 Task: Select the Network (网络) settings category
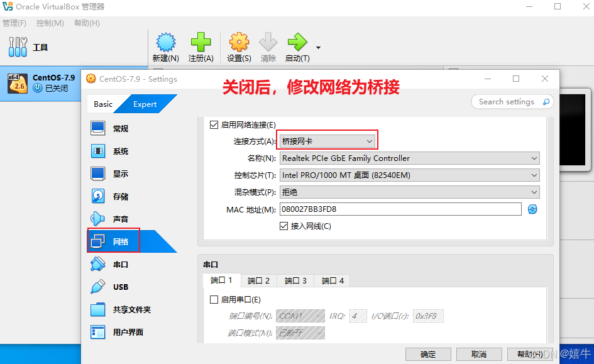point(132,241)
